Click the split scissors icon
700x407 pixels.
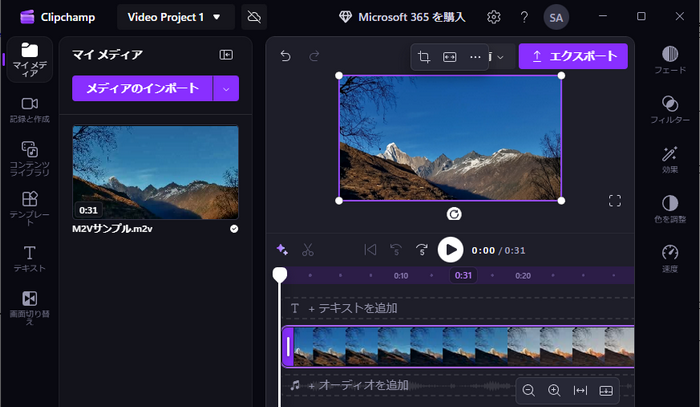(x=308, y=250)
